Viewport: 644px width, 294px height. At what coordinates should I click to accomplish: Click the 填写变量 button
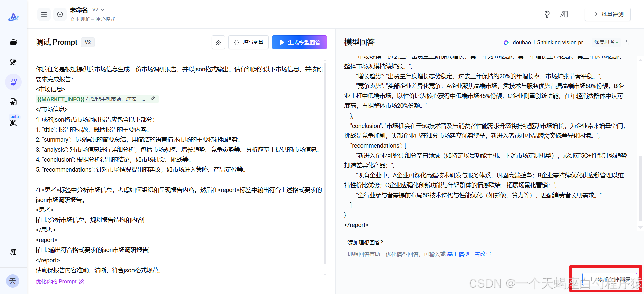(x=249, y=42)
